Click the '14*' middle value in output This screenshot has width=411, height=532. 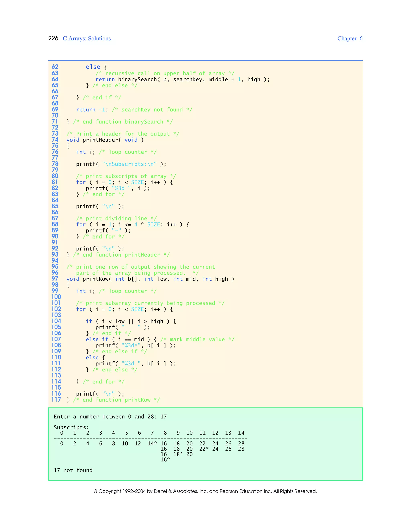click(x=152, y=444)
